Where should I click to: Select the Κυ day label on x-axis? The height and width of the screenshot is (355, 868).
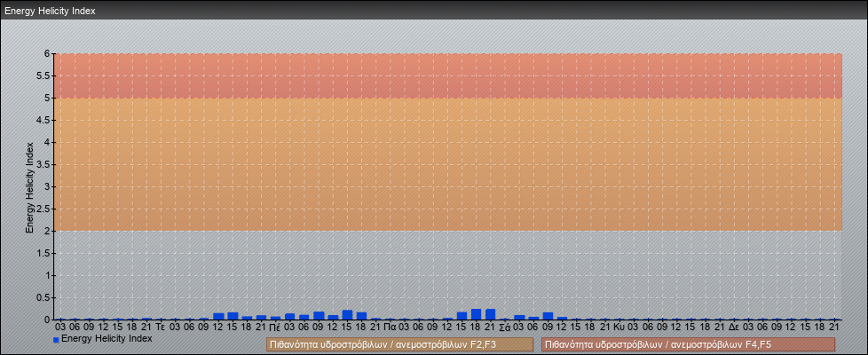(619, 327)
